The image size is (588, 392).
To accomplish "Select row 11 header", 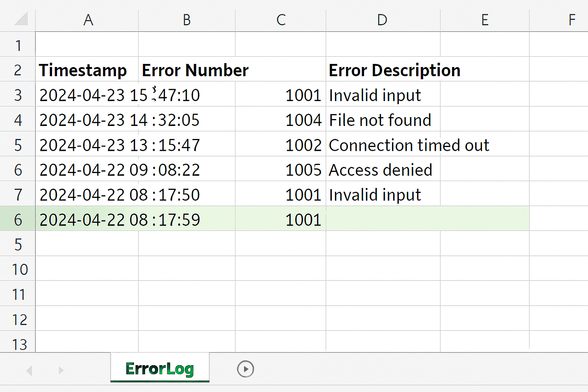I will pyautogui.click(x=18, y=293).
